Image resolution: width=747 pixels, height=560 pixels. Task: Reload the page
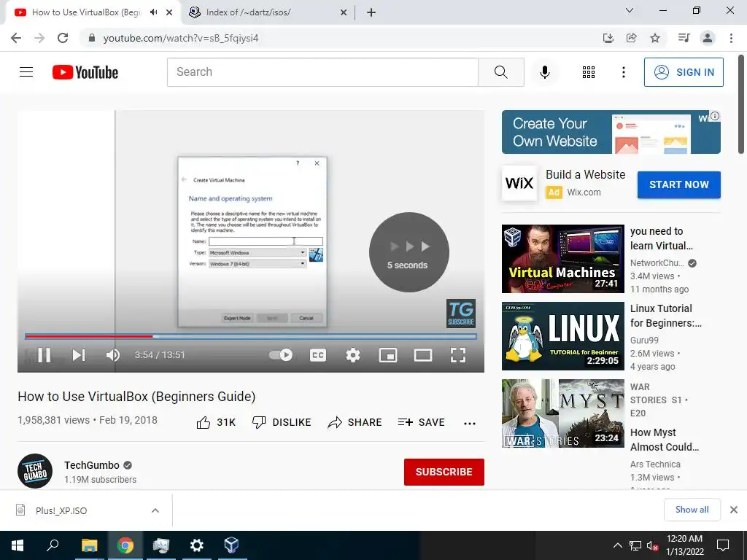click(63, 38)
